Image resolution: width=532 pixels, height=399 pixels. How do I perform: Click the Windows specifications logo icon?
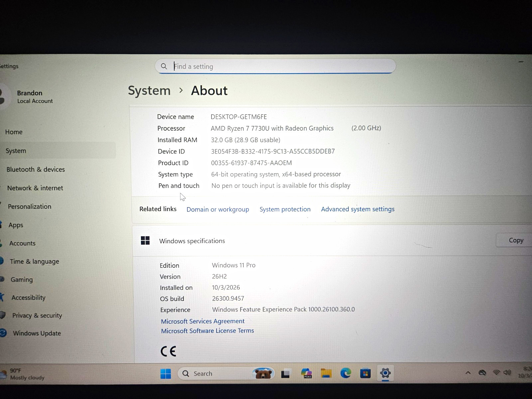[x=145, y=240]
